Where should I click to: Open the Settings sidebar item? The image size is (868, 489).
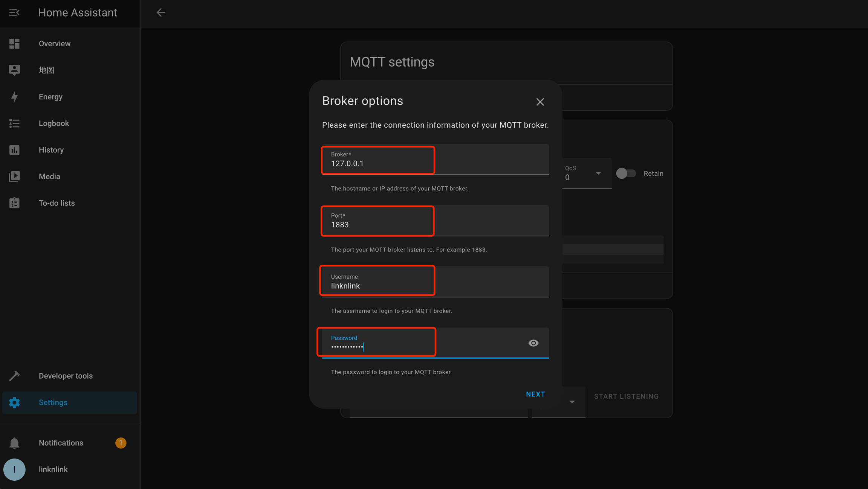[53, 402]
